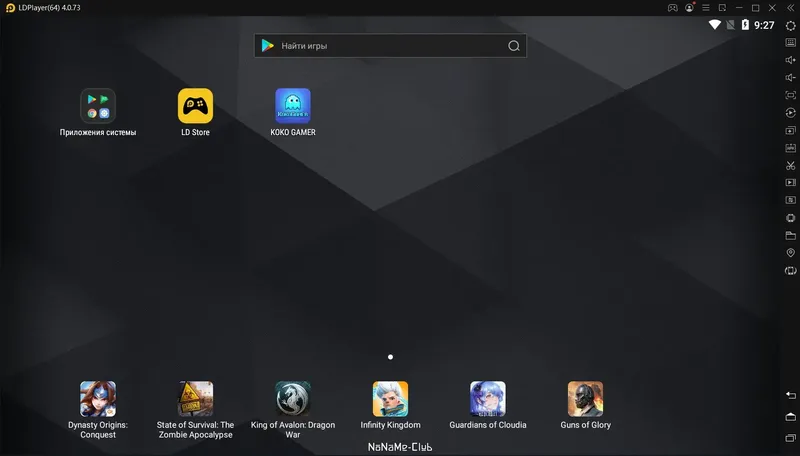Toggle fullscreen mode from the sidebar
Viewport: 800px width, 456px height.
(x=790, y=95)
